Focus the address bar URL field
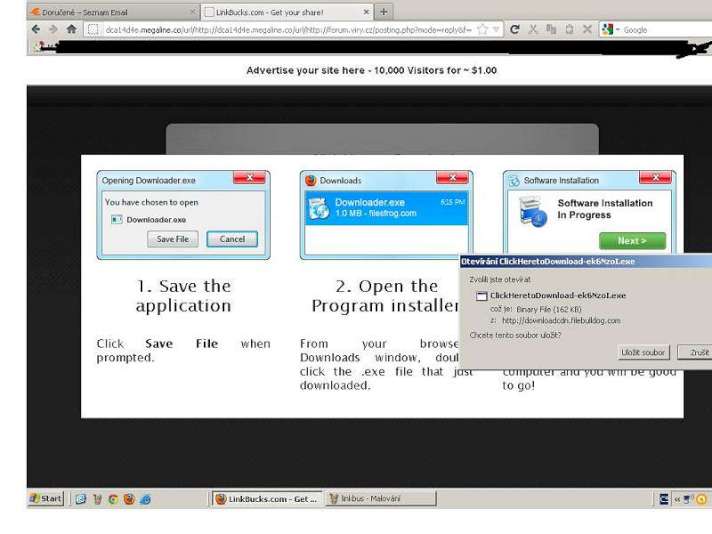Screen dimensions: 712x534 tap(280, 30)
